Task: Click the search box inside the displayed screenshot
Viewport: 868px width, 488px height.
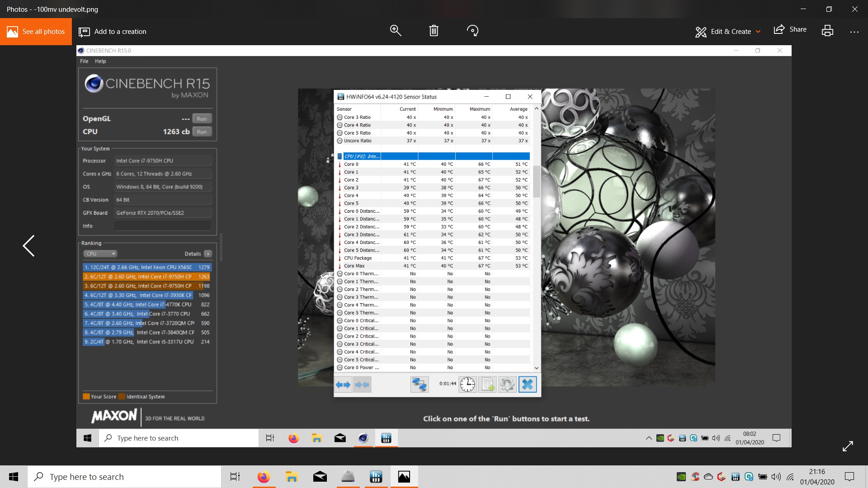Action: [179, 438]
